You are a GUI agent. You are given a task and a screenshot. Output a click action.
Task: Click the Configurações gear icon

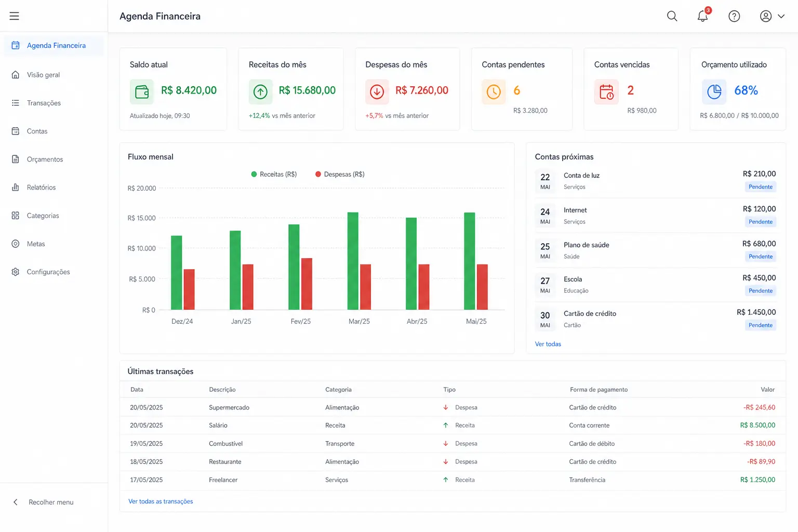(x=16, y=272)
